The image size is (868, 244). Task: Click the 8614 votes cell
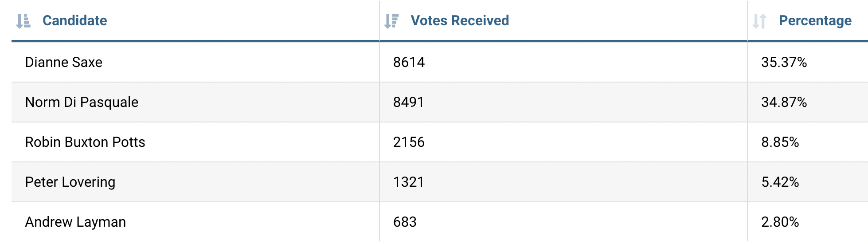[409, 62]
